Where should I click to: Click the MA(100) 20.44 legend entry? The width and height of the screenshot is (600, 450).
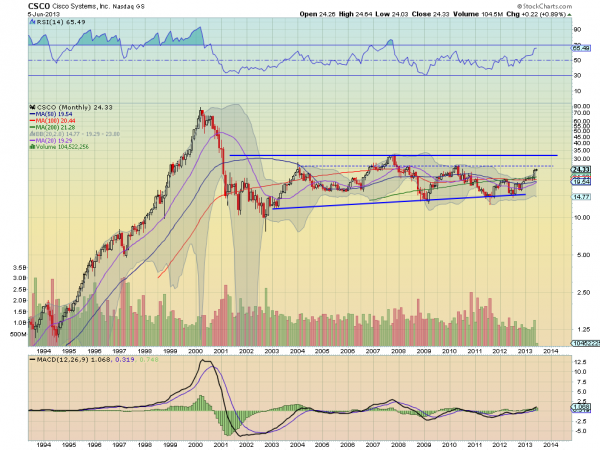53,121
